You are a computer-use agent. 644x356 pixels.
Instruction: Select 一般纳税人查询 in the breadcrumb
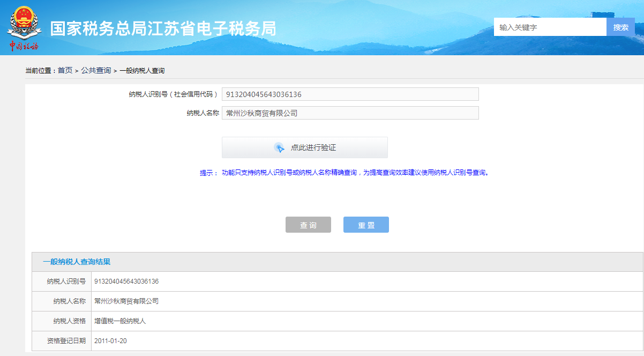(142, 71)
